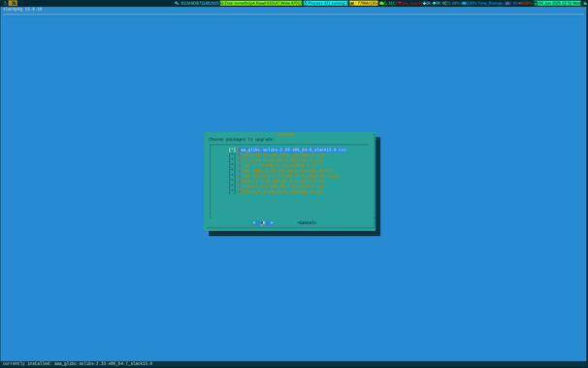Click the slackpkg 15.0.10 header text
The width and height of the screenshot is (588, 368).
click(x=22, y=9)
